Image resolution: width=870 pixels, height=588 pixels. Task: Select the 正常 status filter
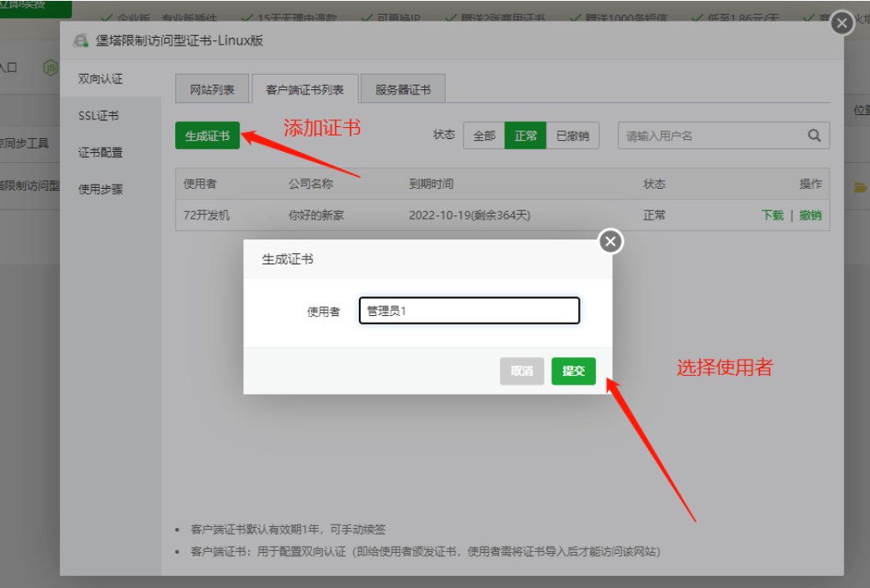(x=526, y=136)
